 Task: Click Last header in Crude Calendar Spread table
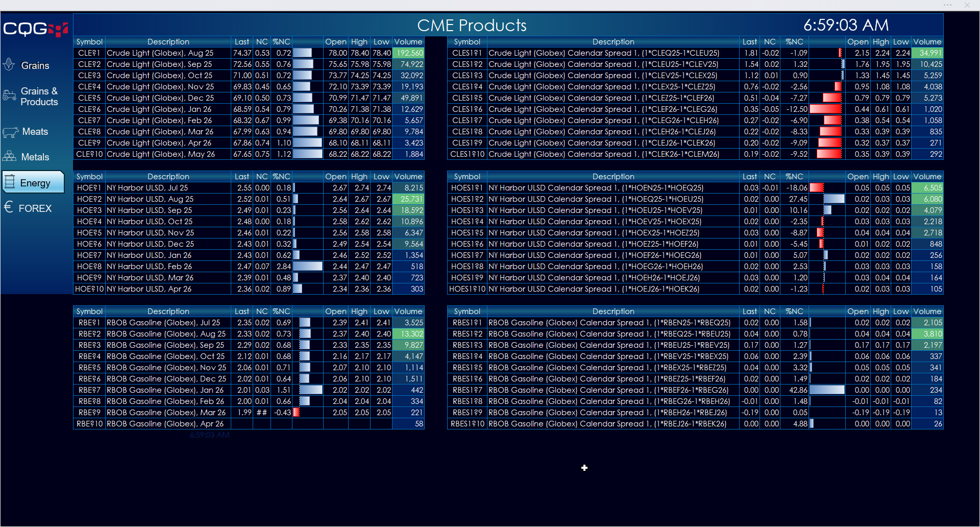point(750,42)
